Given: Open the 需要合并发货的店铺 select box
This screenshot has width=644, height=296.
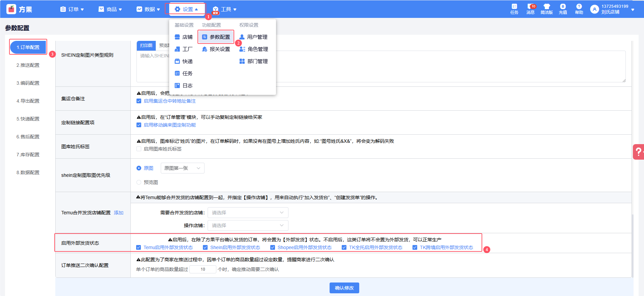Looking at the screenshot, I should click(x=248, y=213).
